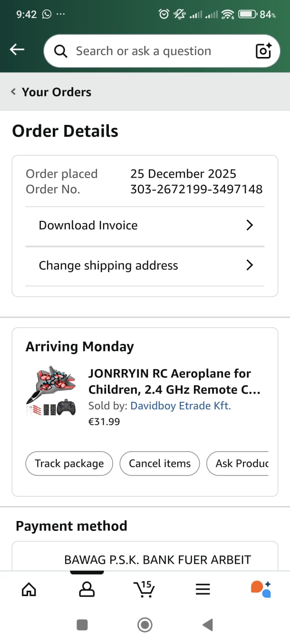
Task: Open the hamburger menu tab
Action: [x=203, y=589]
